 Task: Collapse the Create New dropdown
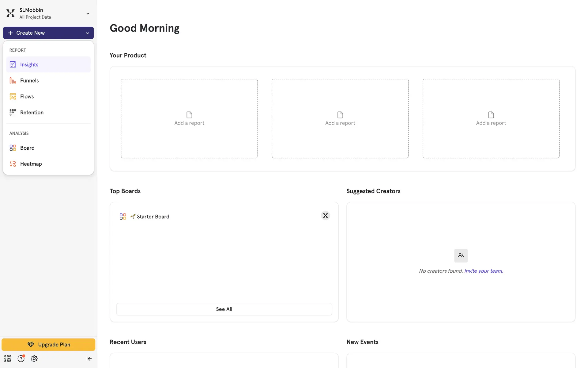coord(87,33)
